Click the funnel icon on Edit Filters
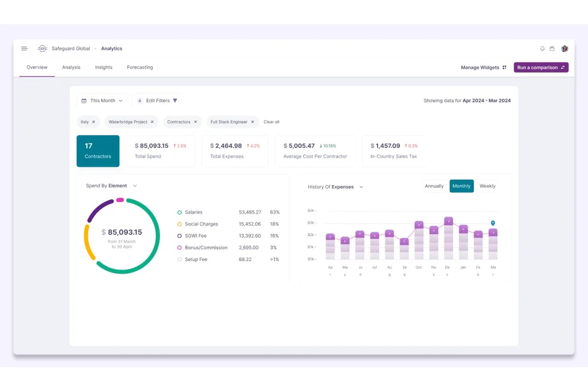 (175, 101)
